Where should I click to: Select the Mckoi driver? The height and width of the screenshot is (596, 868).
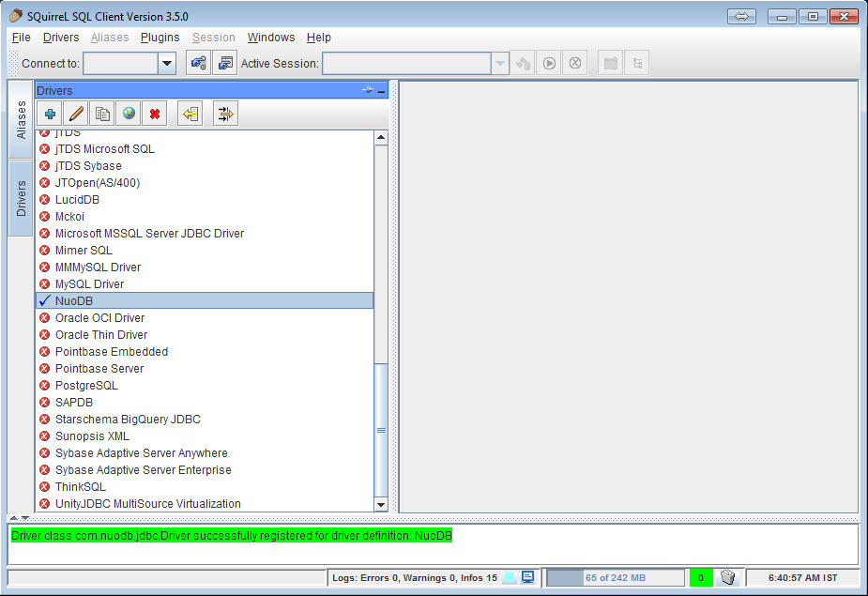(x=205, y=217)
